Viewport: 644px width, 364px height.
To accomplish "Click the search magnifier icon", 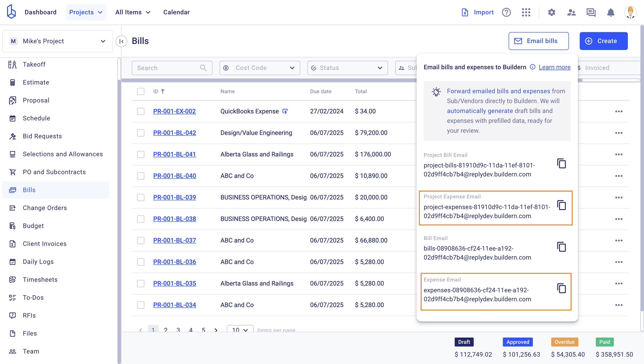I will point(203,68).
